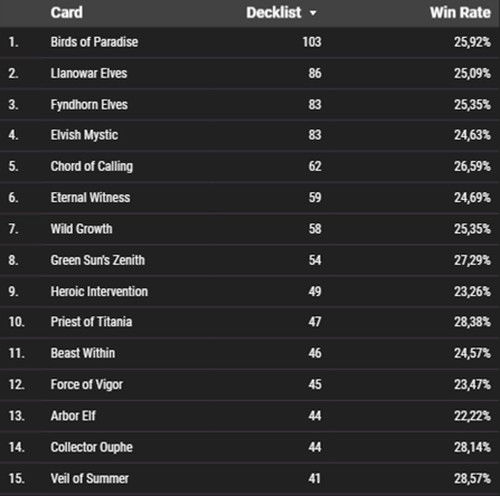
Task: Click Veil of Summer card name
Action: coord(90,479)
